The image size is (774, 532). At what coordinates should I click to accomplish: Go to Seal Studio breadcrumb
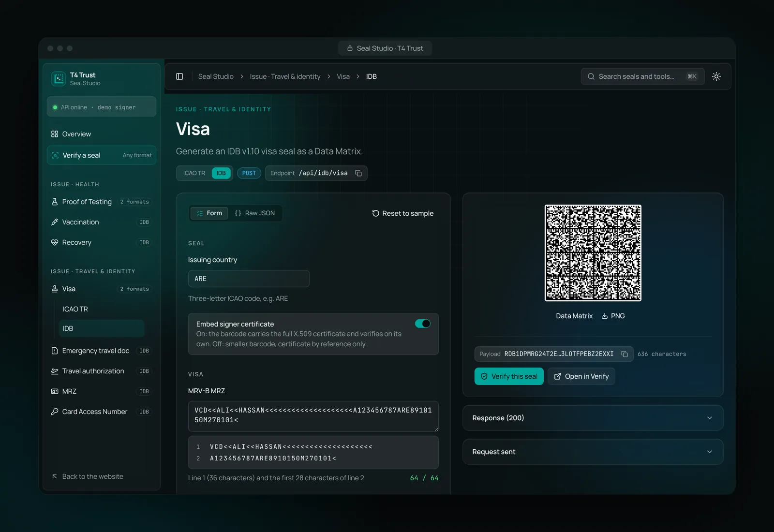216,76
